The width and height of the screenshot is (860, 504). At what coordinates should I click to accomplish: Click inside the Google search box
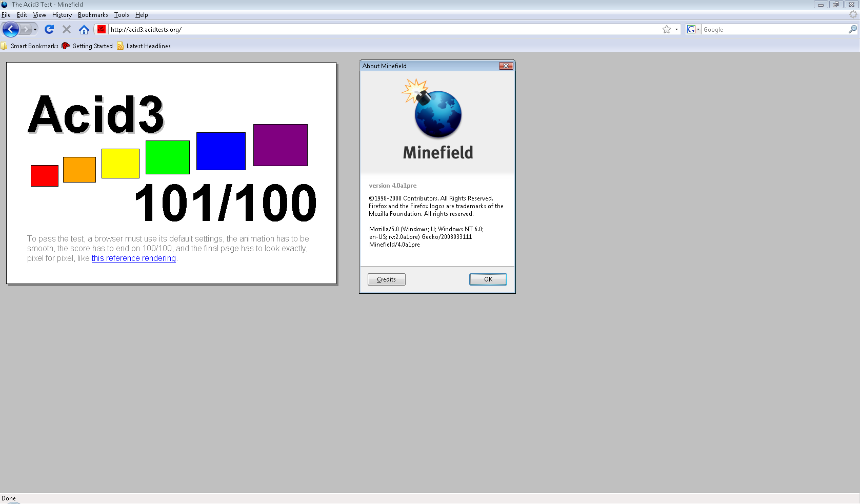pos(774,30)
